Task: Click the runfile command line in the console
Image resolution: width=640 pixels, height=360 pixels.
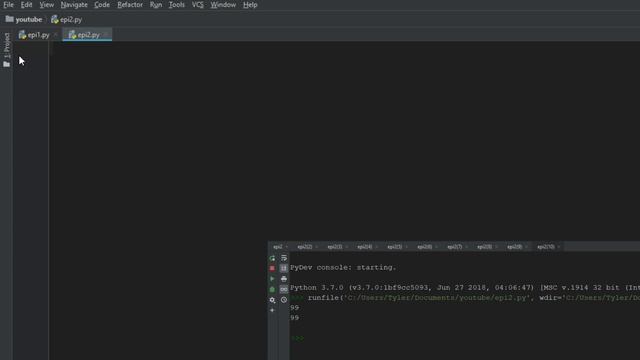Action: pyautogui.click(x=465, y=298)
